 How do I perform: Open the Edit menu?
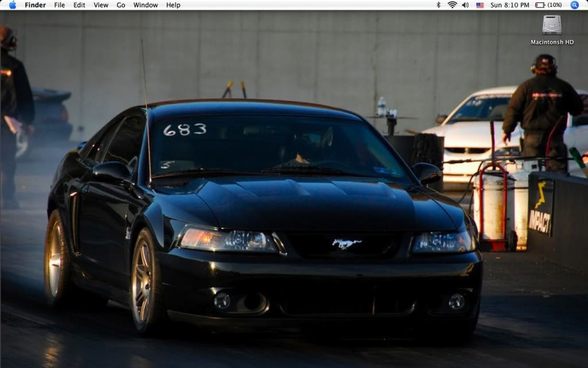[79, 5]
